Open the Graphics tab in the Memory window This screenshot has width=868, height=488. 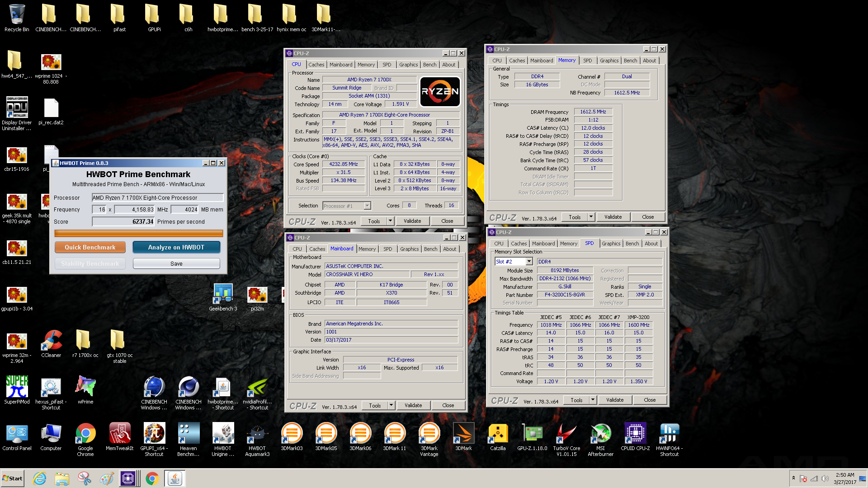(x=609, y=61)
